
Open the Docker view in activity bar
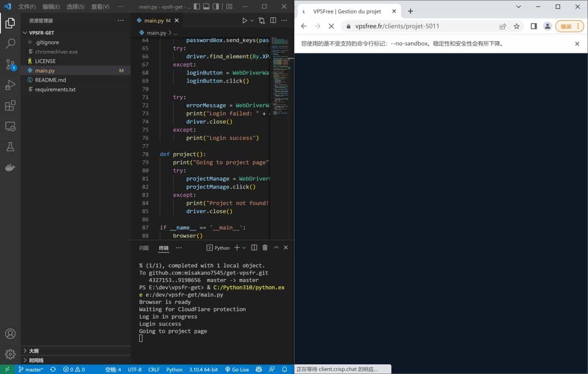pyautogui.click(x=10, y=167)
